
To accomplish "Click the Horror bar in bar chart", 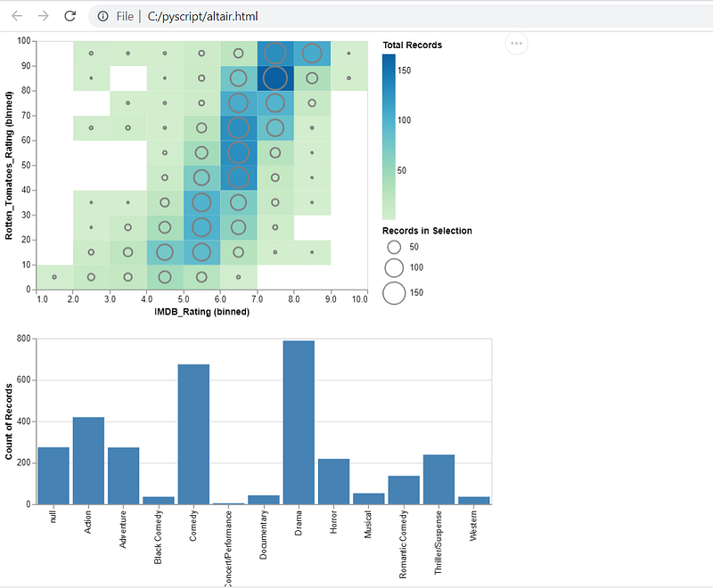I will (x=333, y=482).
